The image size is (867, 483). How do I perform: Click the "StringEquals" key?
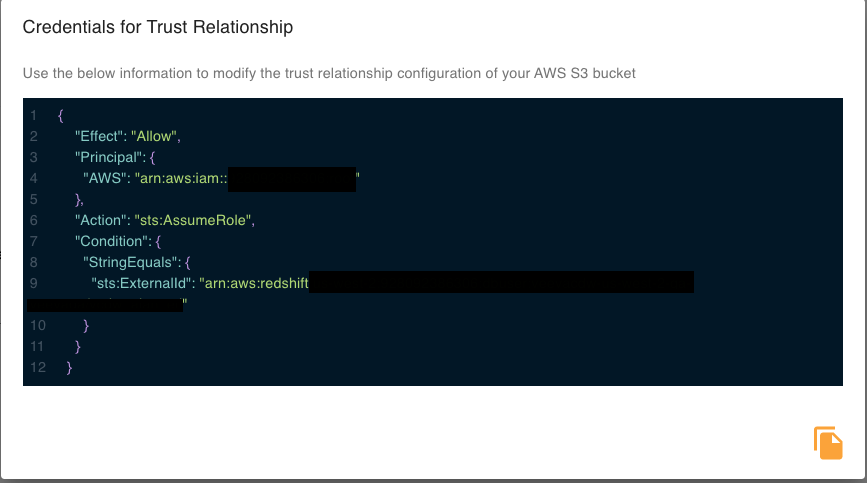tap(131, 262)
